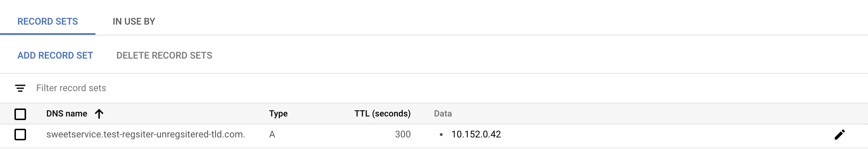
Task: Check the box for the sweetservice record row
Action: [x=20, y=135]
